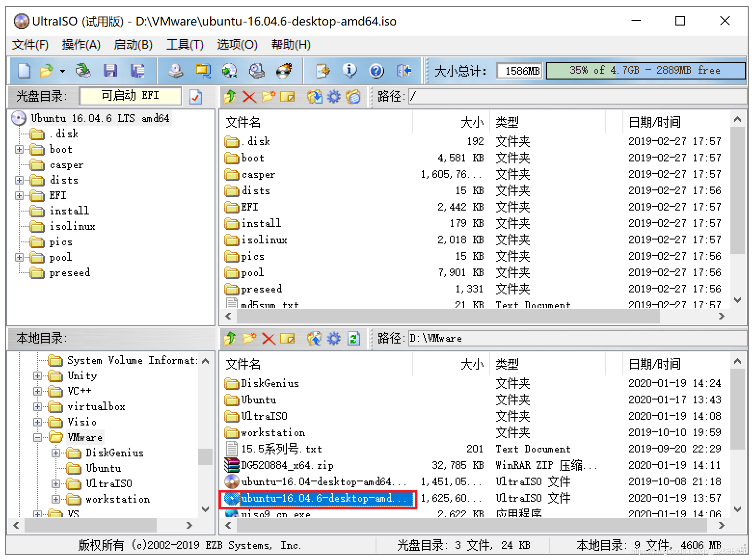Image resolution: width=753 pixels, height=560 pixels.
Task: Click red X delete in local pane toolbar
Action: tap(269, 339)
